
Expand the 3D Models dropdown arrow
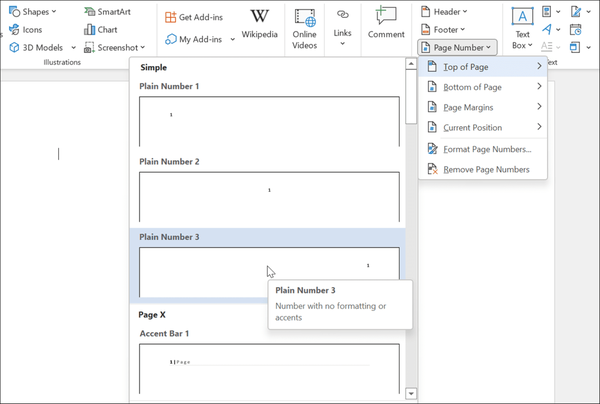(x=73, y=48)
